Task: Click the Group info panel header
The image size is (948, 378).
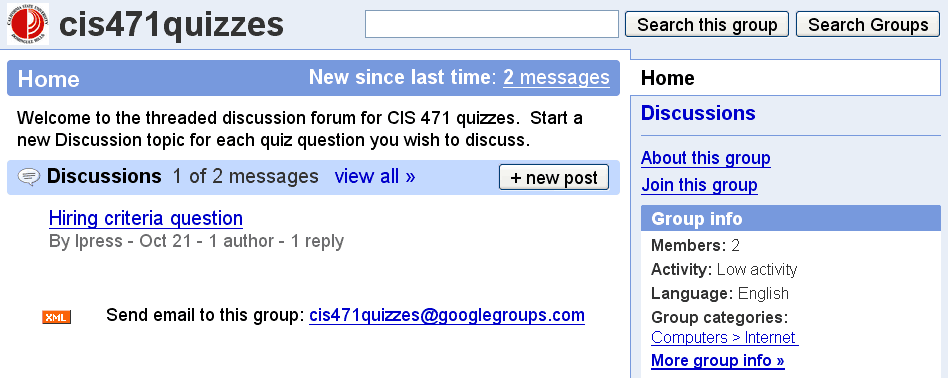Action: [x=791, y=218]
